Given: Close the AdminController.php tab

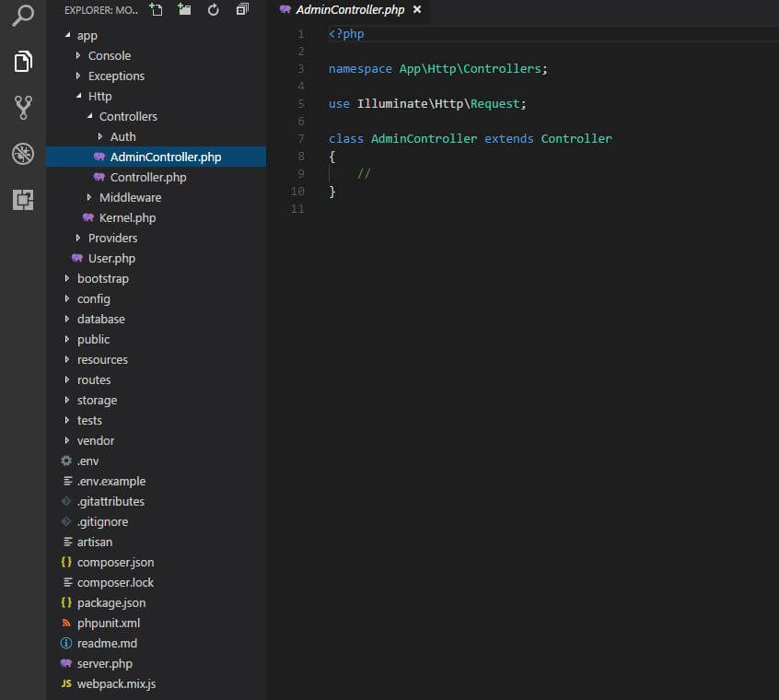Looking at the screenshot, I should tap(417, 9).
